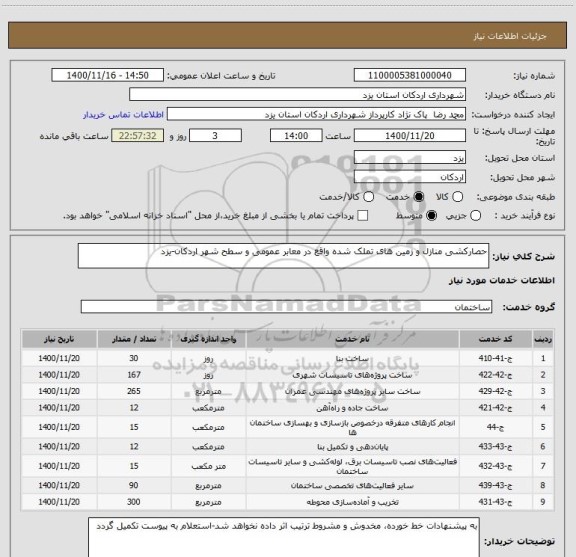Select service code ج-41-410

click(x=495, y=358)
